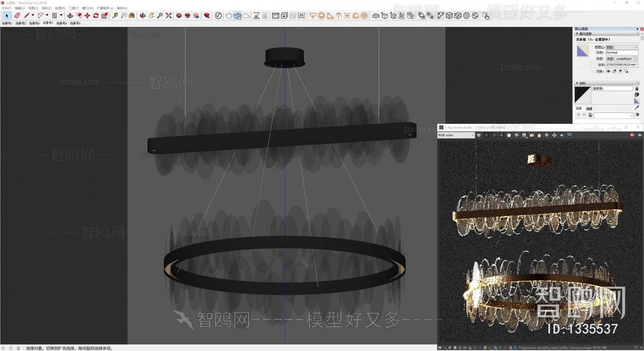Image resolution: width=644 pixels, height=351 pixels.
Task: Start V-Ray render with teapot icon
Action: (229, 16)
